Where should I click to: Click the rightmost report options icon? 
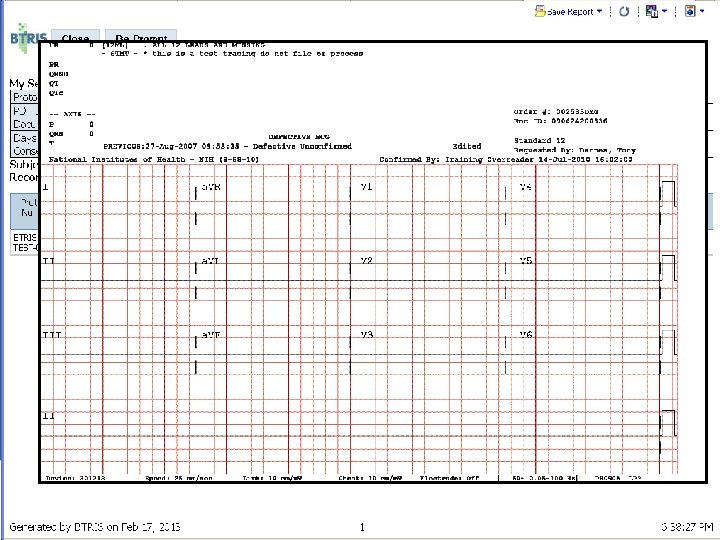tap(690, 11)
